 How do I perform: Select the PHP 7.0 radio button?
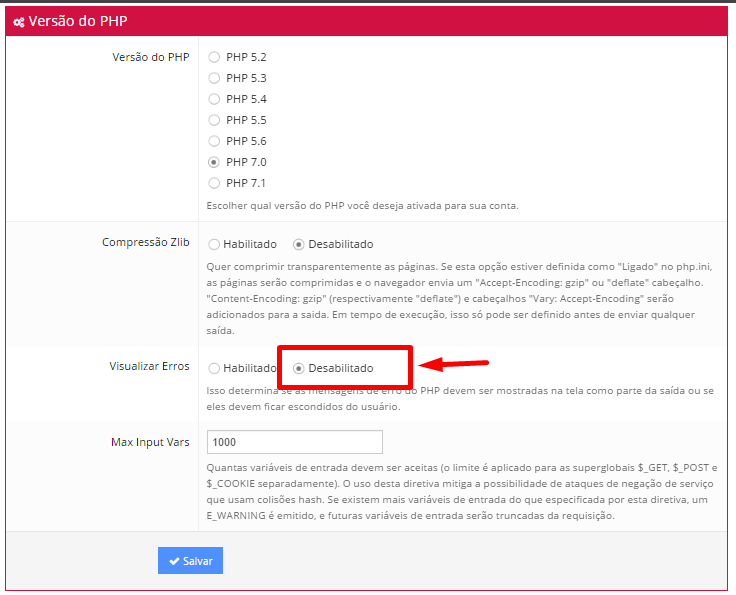point(214,162)
